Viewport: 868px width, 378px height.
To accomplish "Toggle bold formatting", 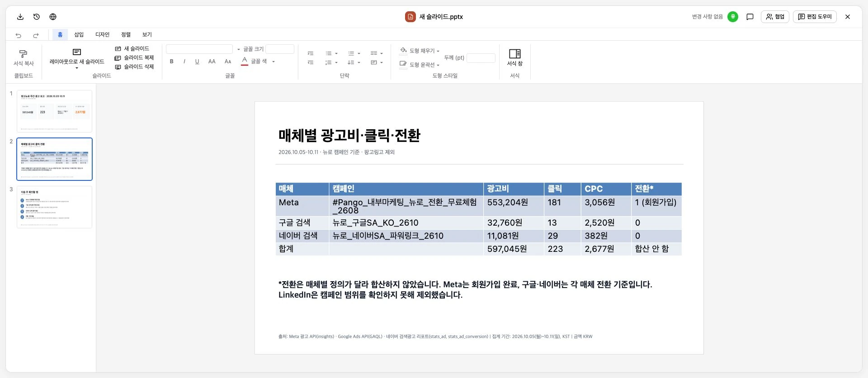I will tap(172, 61).
